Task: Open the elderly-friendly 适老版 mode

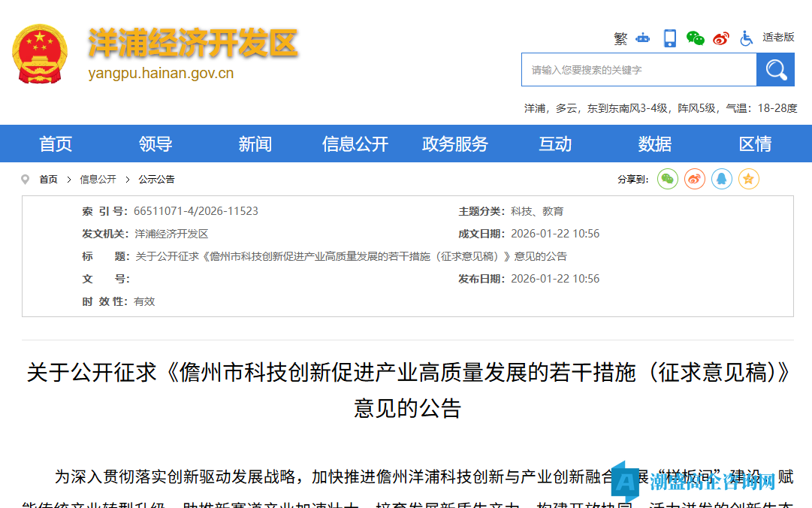Action: [777, 38]
